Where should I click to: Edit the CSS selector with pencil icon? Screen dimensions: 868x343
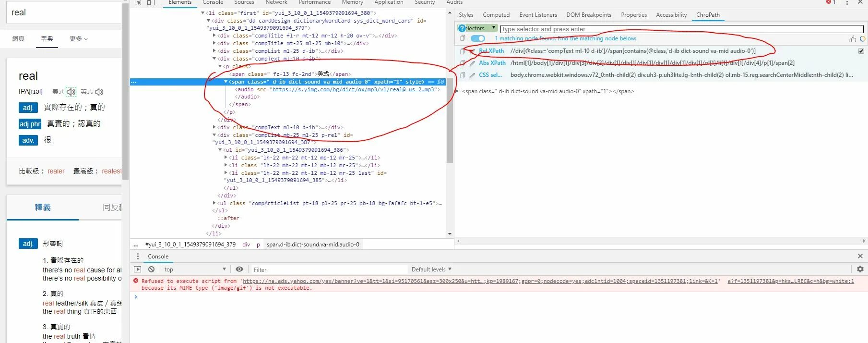point(472,75)
